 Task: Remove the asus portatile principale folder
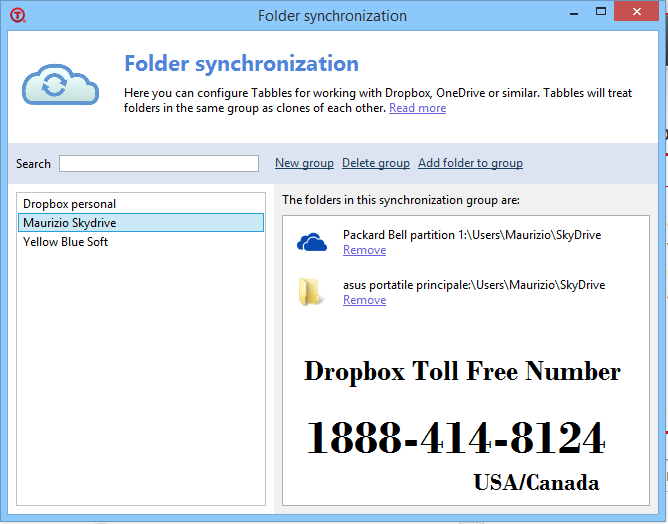click(x=365, y=300)
